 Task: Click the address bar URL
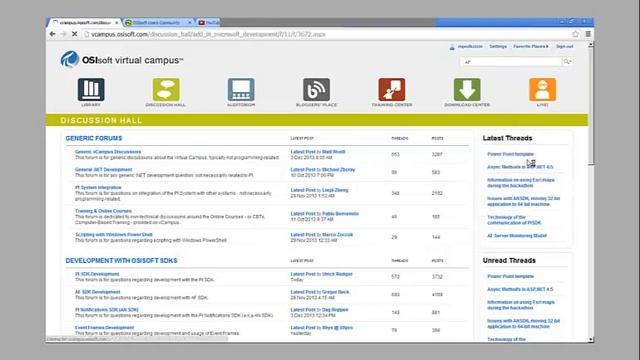point(208,34)
